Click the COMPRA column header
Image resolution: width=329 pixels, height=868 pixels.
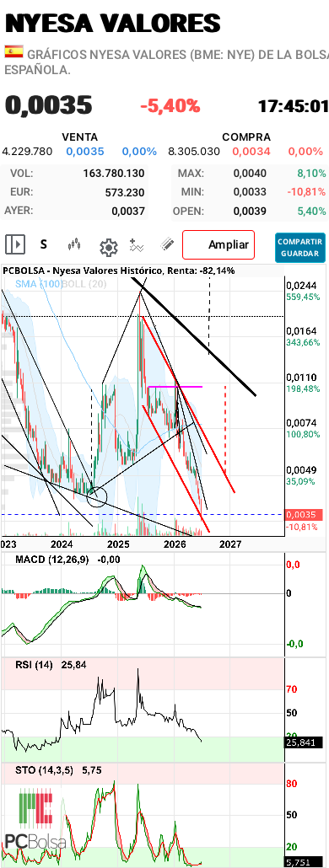click(246, 137)
